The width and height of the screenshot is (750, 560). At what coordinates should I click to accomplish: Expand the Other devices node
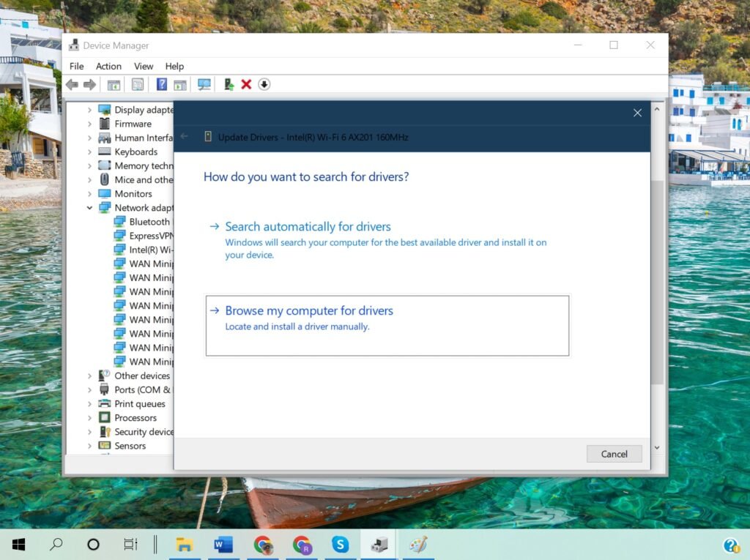[x=89, y=376]
